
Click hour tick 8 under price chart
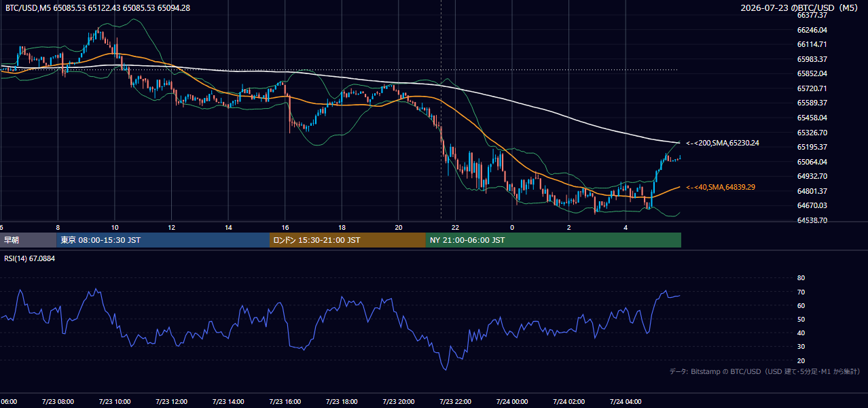coord(58,227)
